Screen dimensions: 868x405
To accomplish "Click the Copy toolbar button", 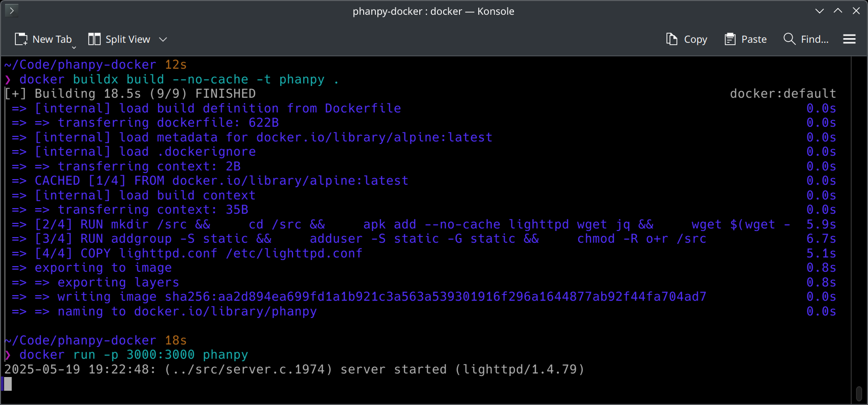I will tap(687, 39).
